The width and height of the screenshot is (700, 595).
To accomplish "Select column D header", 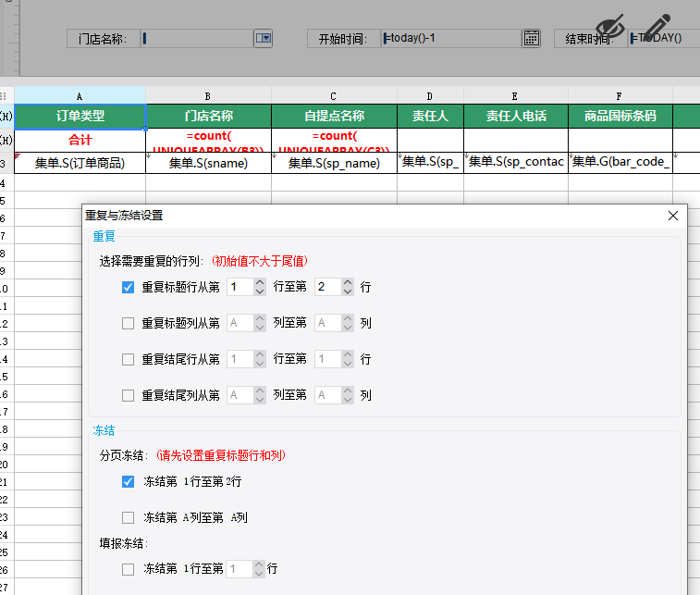I will 430,95.
